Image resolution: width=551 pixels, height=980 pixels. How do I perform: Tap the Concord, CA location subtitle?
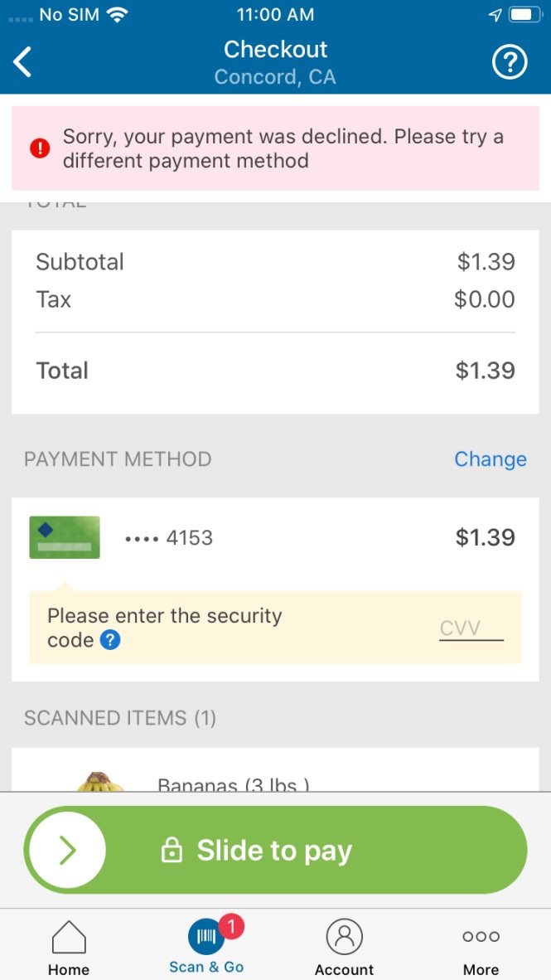(275, 77)
